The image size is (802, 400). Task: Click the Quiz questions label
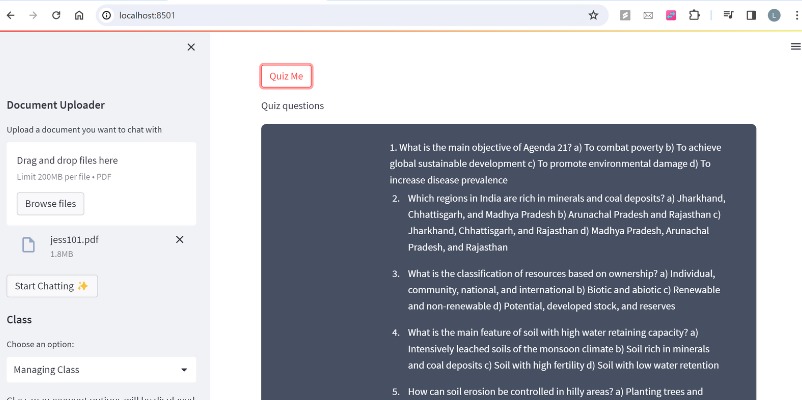pyautogui.click(x=293, y=106)
